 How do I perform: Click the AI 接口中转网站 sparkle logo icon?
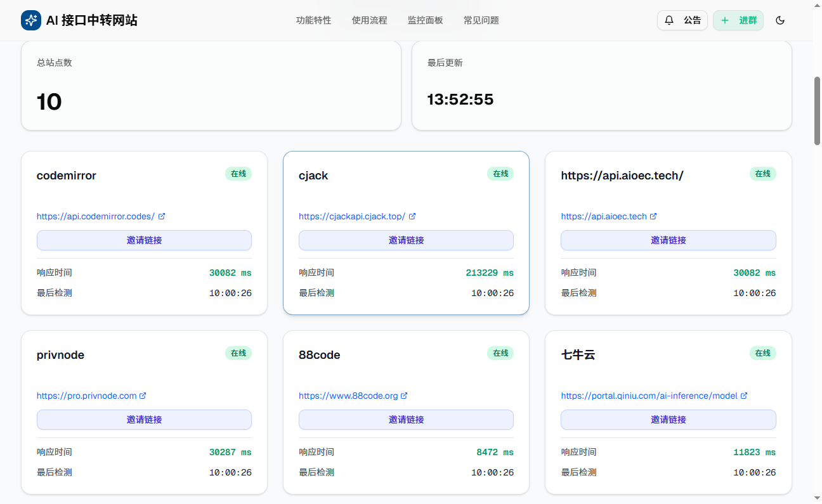coord(31,20)
